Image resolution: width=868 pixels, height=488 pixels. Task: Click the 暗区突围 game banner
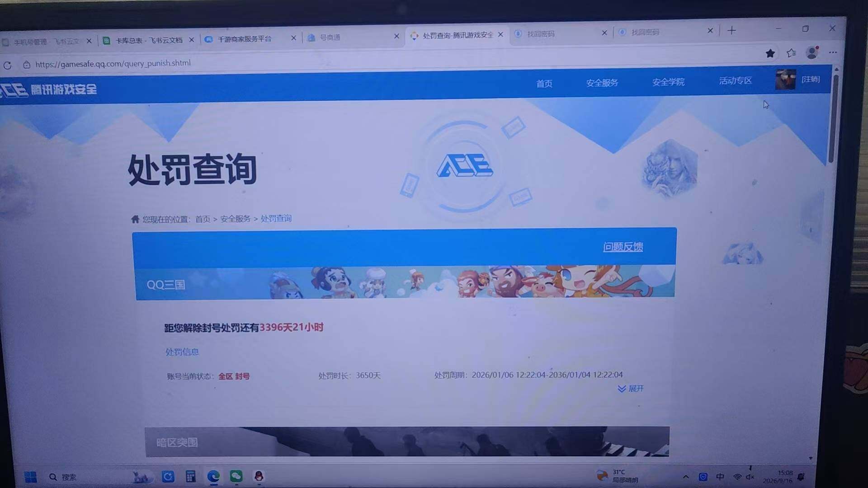click(407, 442)
